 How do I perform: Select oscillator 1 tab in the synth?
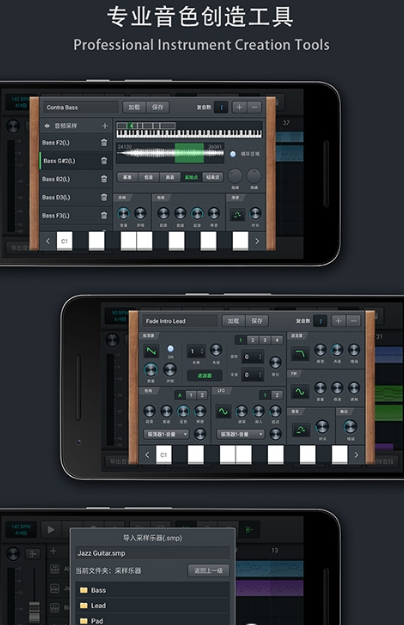(x=240, y=340)
